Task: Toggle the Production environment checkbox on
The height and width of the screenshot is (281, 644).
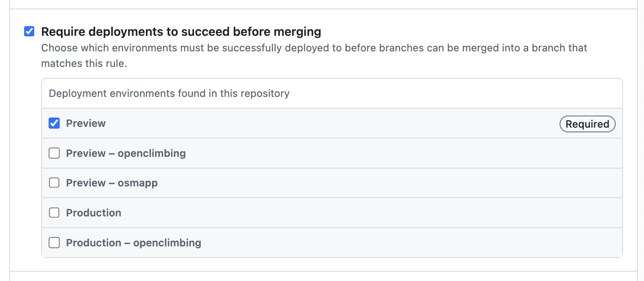Action: 54,213
